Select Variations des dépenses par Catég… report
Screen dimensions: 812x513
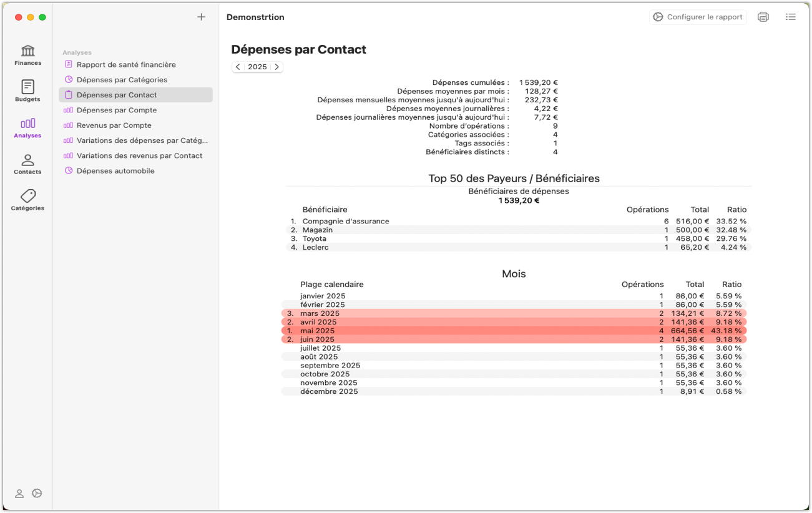pos(135,140)
